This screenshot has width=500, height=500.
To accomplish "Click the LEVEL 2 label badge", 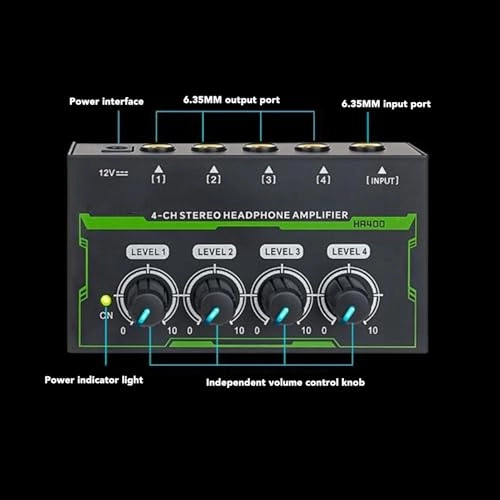I will point(215,252).
